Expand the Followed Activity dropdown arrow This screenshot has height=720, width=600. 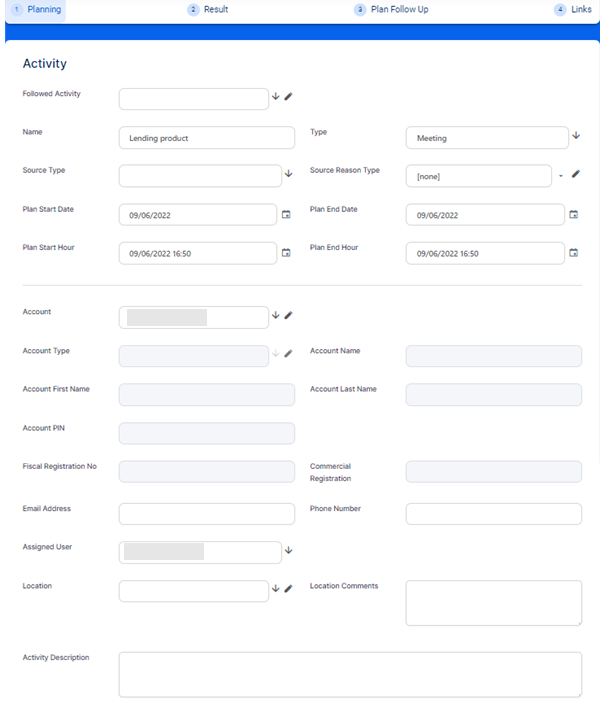(x=276, y=97)
